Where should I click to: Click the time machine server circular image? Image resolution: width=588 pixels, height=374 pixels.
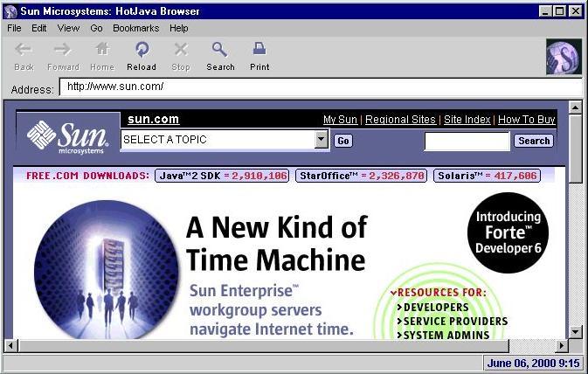coord(106,270)
